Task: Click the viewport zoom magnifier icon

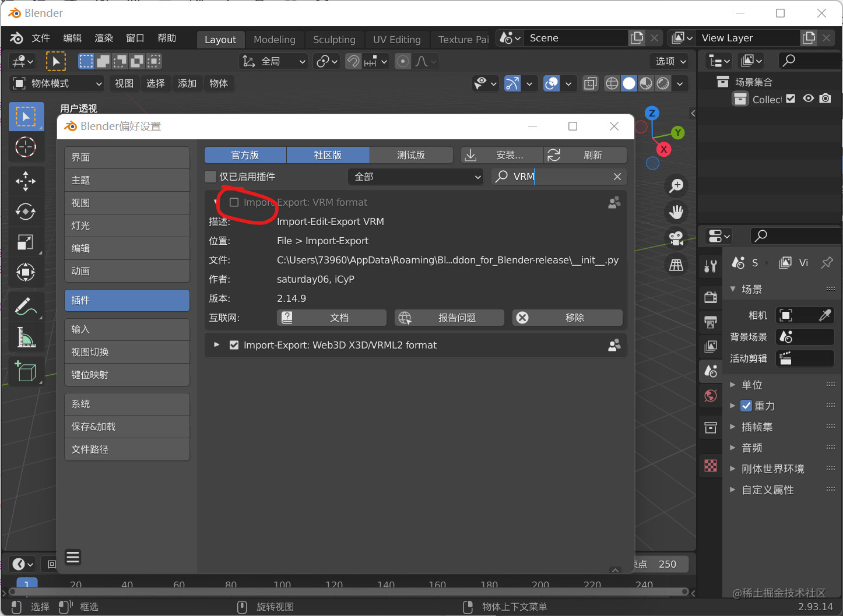Action: [x=676, y=185]
